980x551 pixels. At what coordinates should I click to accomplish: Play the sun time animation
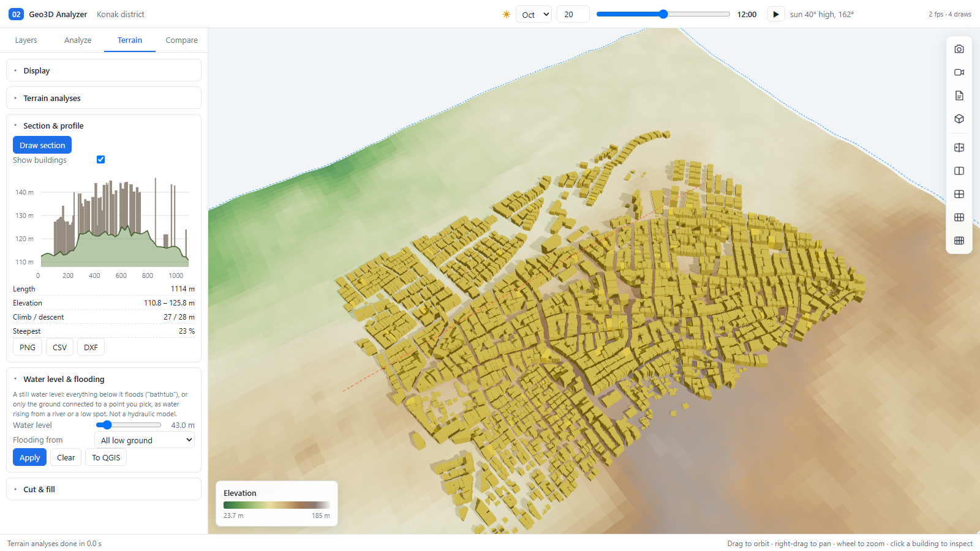pos(776,14)
